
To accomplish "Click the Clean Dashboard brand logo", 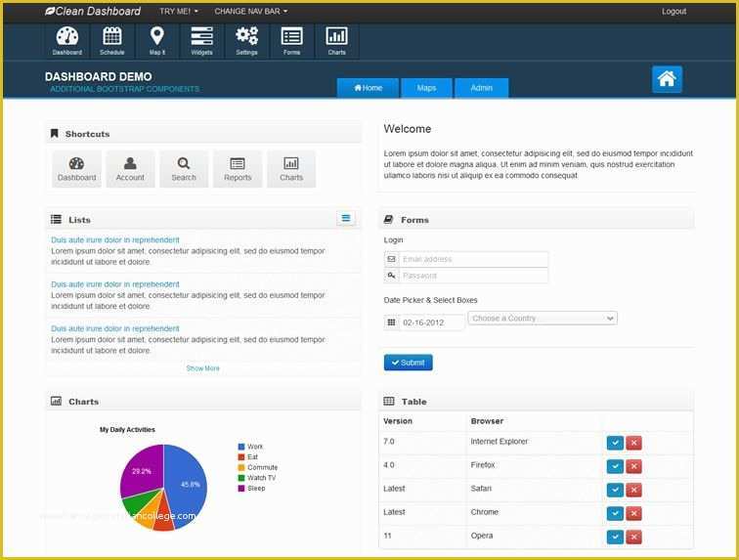I will pos(93,12).
